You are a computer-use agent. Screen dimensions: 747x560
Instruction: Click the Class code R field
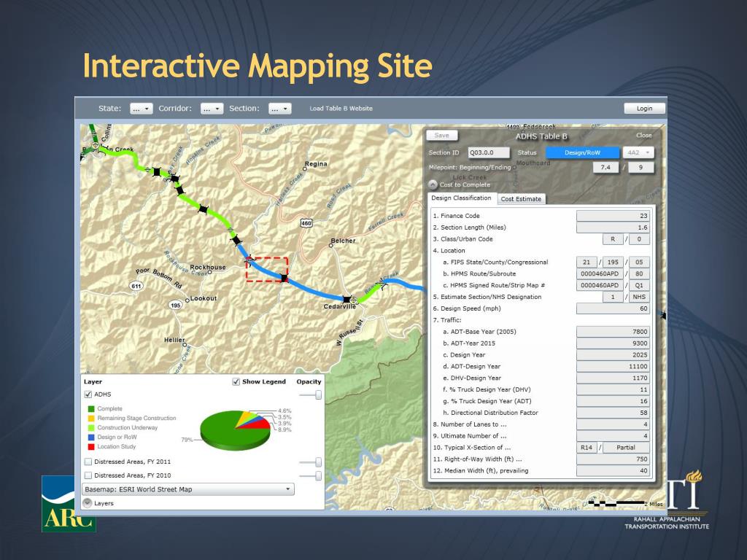[613, 239]
